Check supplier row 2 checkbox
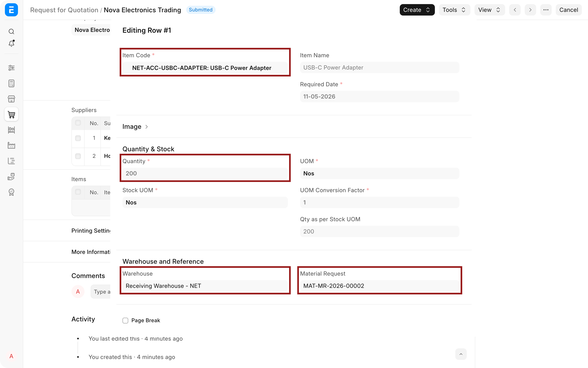Viewport: 588px width, 368px height. point(78,156)
